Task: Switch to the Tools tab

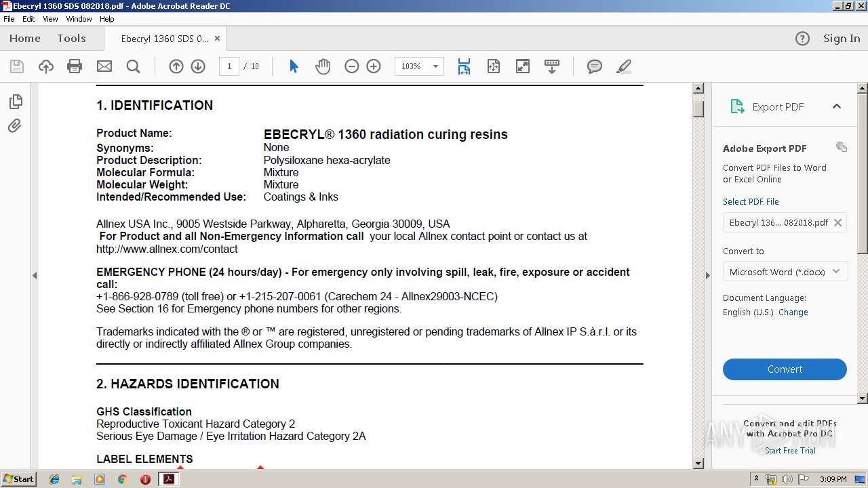Action: click(71, 39)
